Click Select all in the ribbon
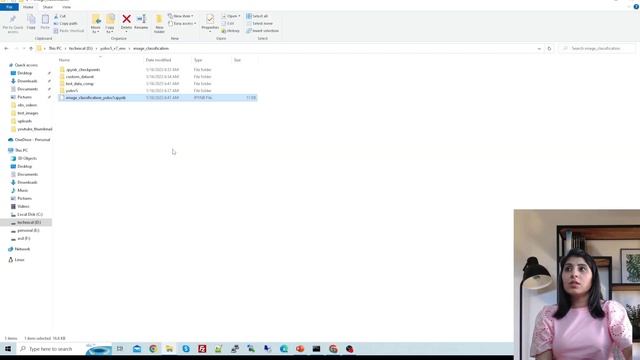The image size is (640, 360). point(257,16)
